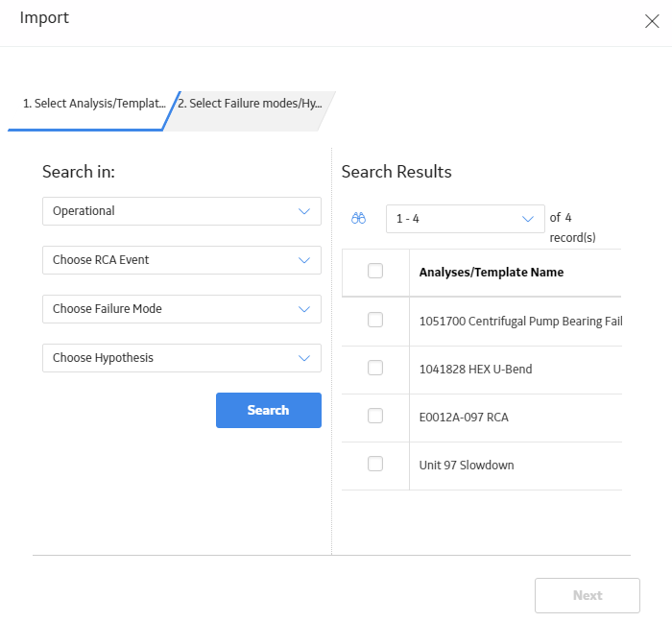Close the Import dialog with X
This screenshot has height=622, width=672.
click(x=652, y=21)
